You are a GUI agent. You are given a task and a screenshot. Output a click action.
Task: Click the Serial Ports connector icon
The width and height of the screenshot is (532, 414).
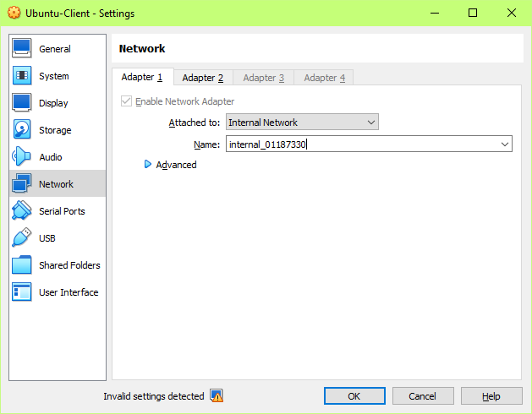pos(22,210)
